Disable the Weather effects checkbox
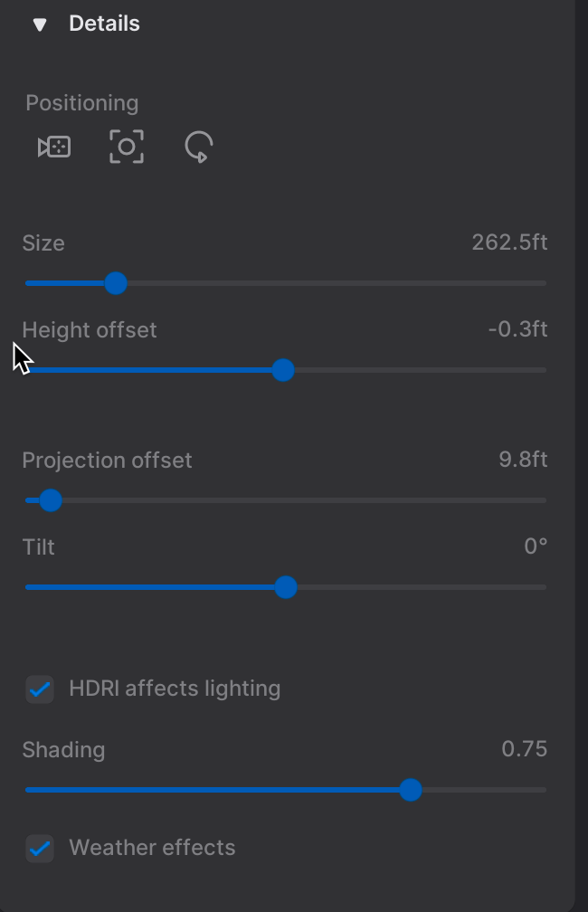This screenshot has height=912, width=588. [40, 849]
